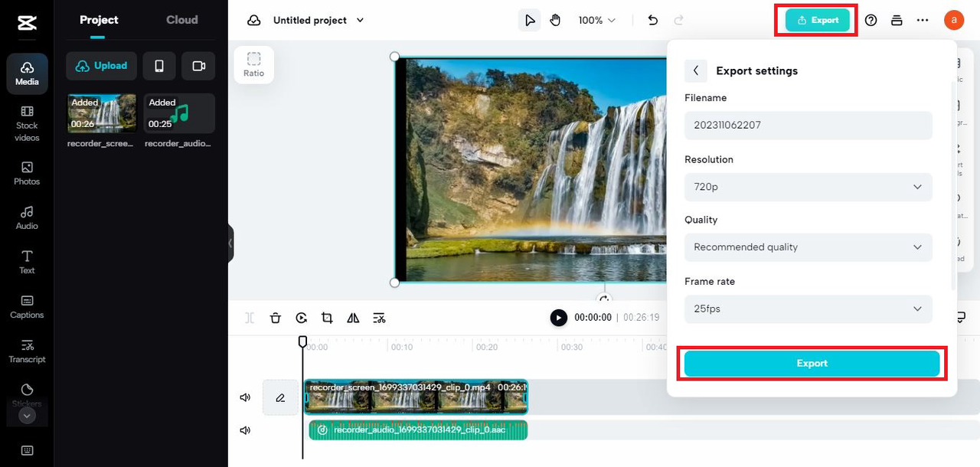Open the three-dot more menu
The height and width of the screenshot is (467, 980).
point(923,21)
